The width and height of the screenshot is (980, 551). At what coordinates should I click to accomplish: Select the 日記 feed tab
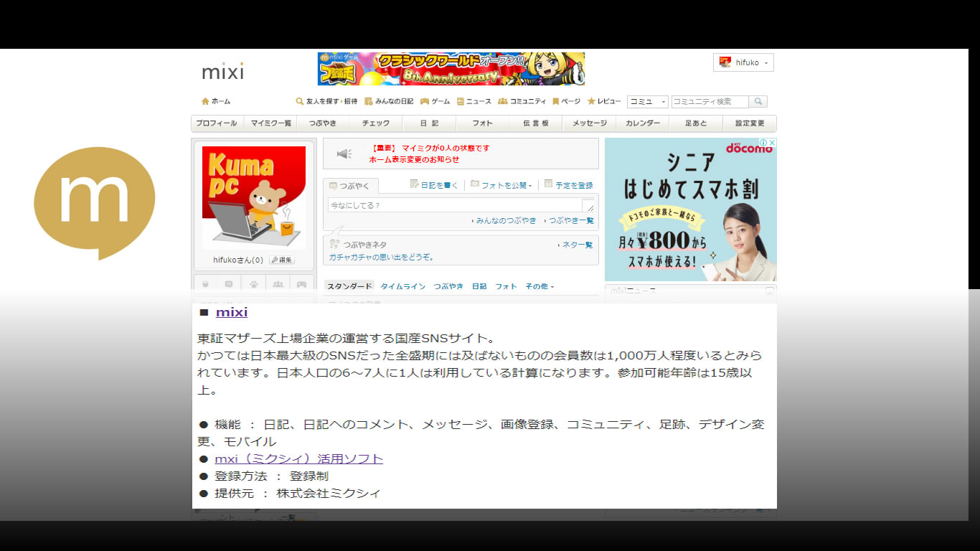point(479,286)
